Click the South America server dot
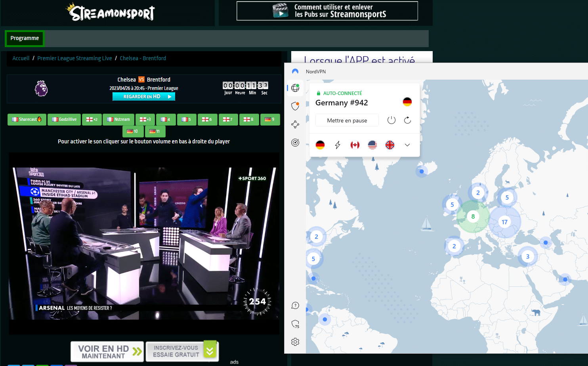The image size is (588, 366). coord(325,319)
